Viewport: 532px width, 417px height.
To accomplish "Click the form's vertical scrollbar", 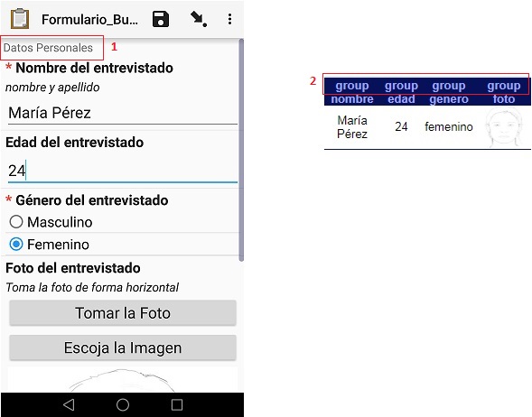I will [x=241, y=150].
